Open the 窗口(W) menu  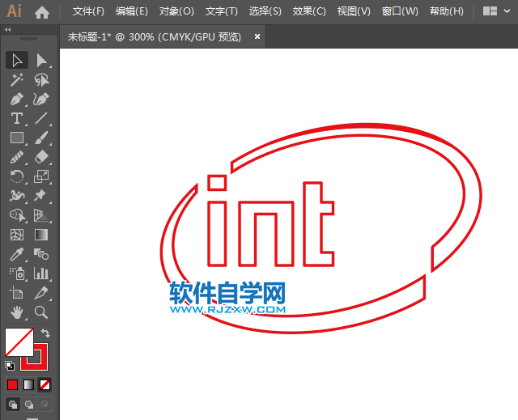pyautogui.click(x=400, y=11)
